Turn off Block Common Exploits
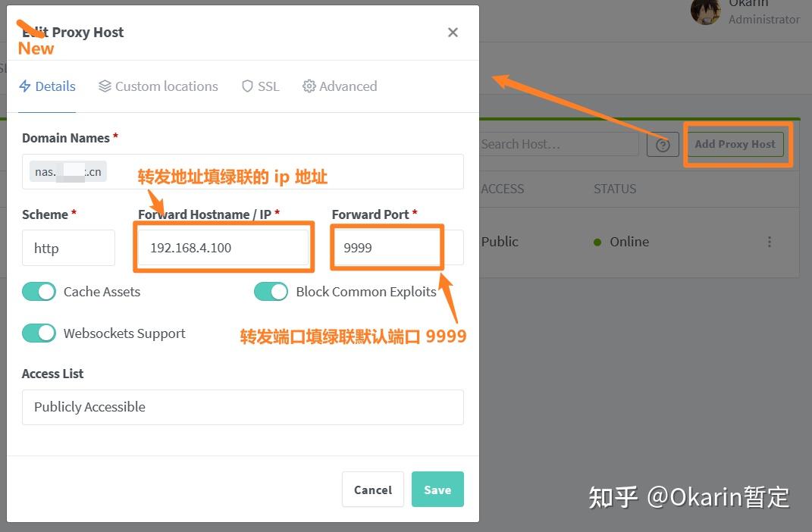Screen dimensions: 812x532 (271, 291)
